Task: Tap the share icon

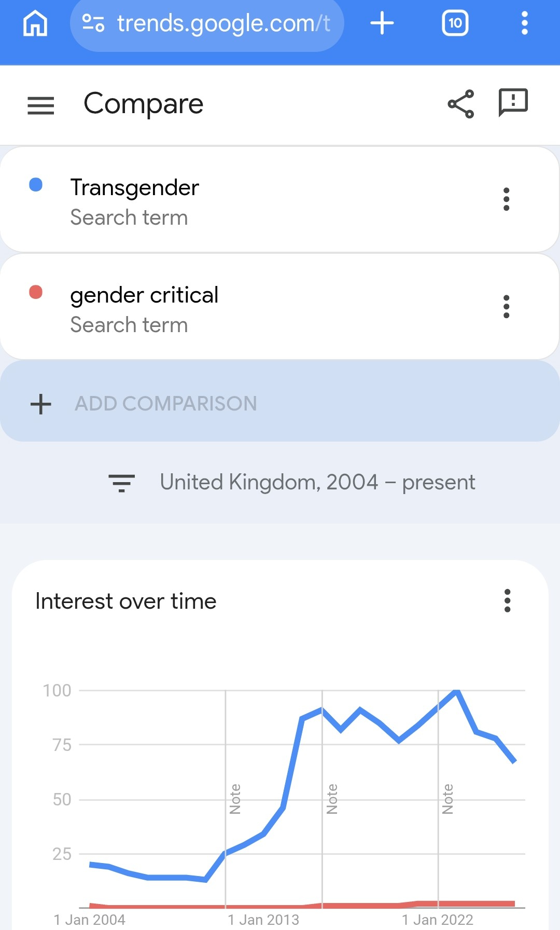Action: click(x=460, y=104)
